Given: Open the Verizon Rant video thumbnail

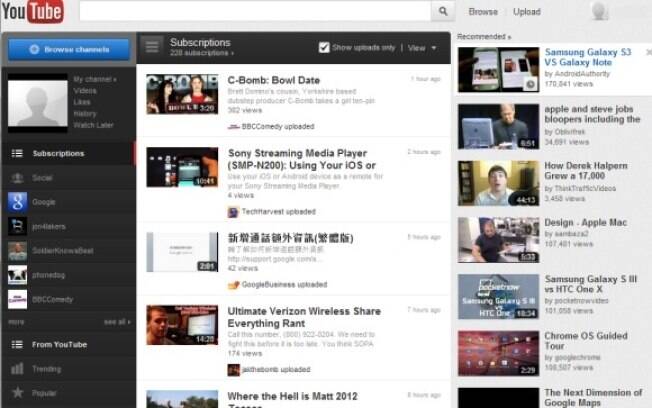Looking at the screenshot, I should [182, 325].
